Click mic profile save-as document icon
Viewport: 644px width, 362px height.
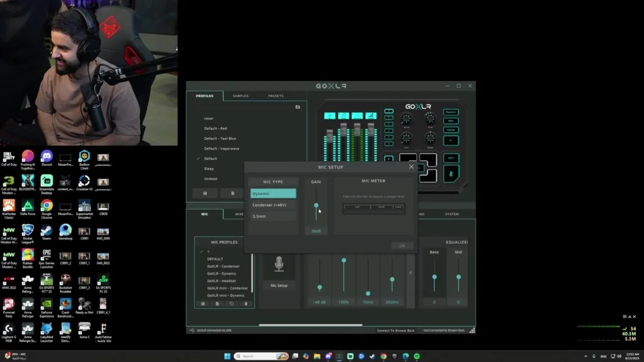pos(217,304)
